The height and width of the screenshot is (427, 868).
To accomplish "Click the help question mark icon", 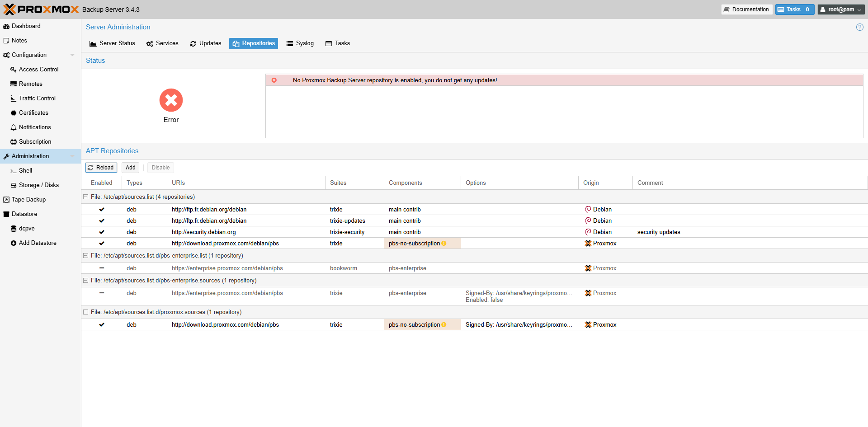I will (x=859, y=27).
